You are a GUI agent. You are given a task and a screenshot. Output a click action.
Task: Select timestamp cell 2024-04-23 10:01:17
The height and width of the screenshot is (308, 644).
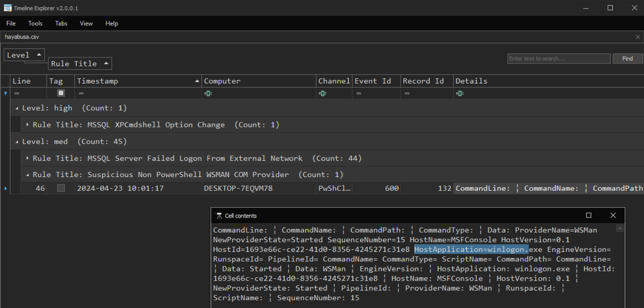pyautogui.click(x=138, y=188)
